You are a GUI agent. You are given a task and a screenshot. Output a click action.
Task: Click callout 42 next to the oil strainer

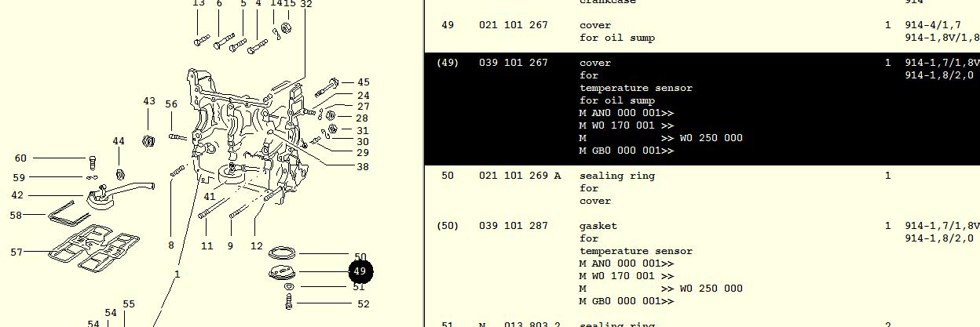point(16,196)
